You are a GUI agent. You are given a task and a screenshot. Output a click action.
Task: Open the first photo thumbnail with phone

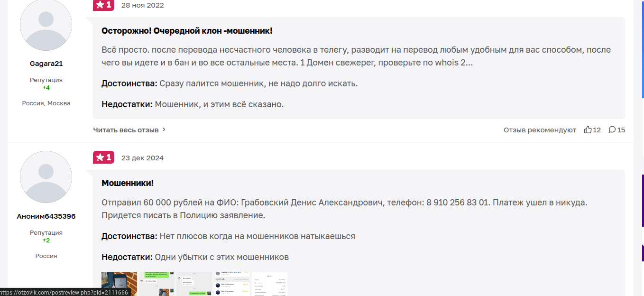[119, 284]
